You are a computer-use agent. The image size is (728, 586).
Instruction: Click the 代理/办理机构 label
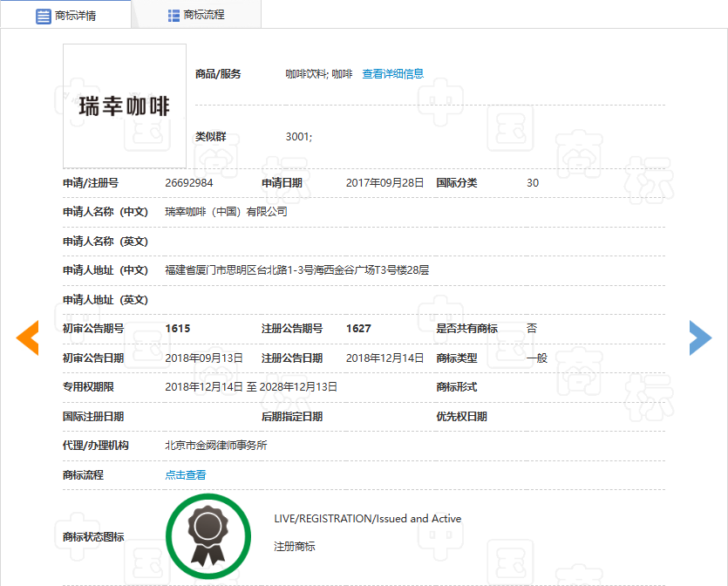[x=96, y=446]
